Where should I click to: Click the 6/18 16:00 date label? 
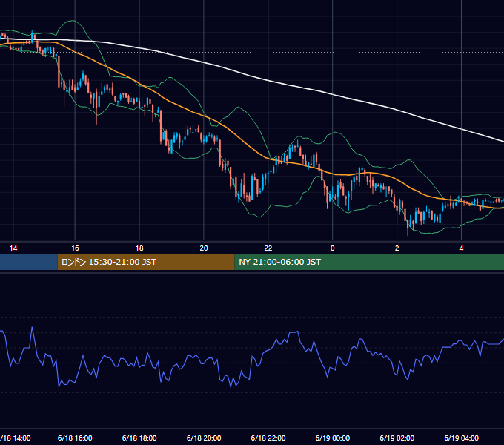click(x=75, y=438)
